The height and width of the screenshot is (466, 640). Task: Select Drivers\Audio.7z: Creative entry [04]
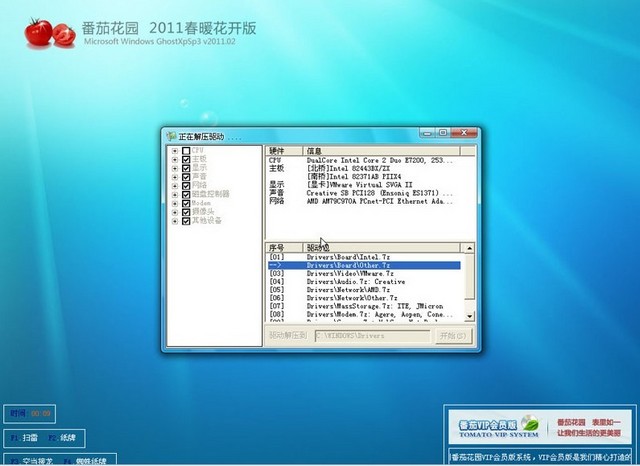coord(364,282)
